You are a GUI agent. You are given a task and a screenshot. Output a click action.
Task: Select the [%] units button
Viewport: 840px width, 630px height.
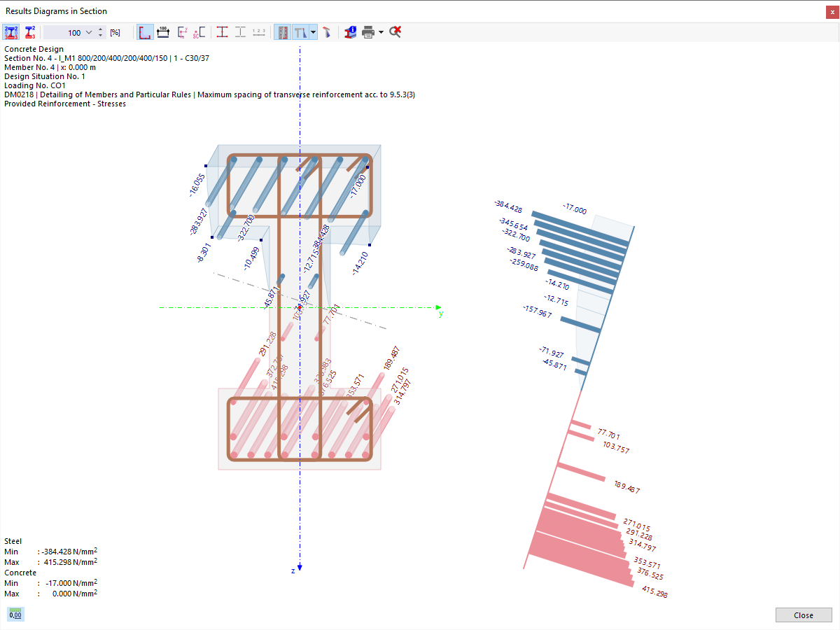(x=116, y=31)
